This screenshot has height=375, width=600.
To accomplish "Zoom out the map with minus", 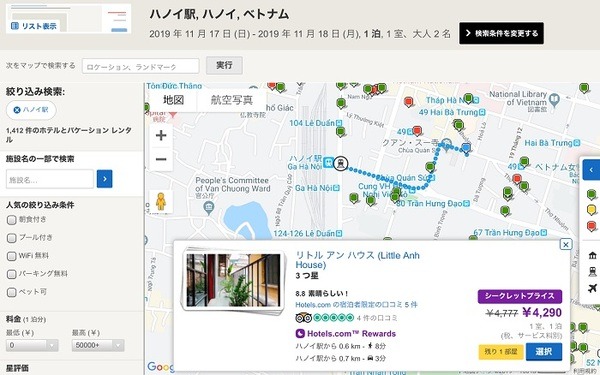I will pyautogui.click(x=161, y=159).
